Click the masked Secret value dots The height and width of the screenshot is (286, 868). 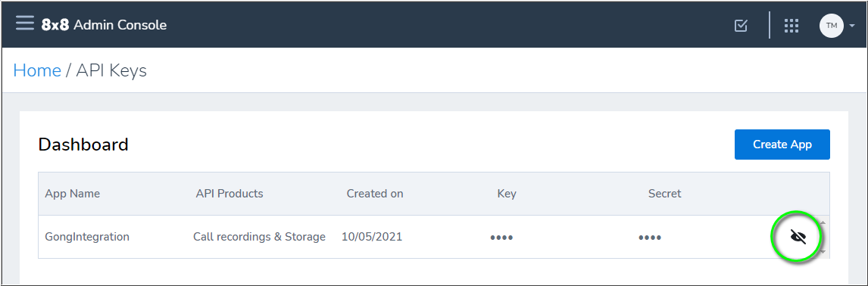pos(650,238)
